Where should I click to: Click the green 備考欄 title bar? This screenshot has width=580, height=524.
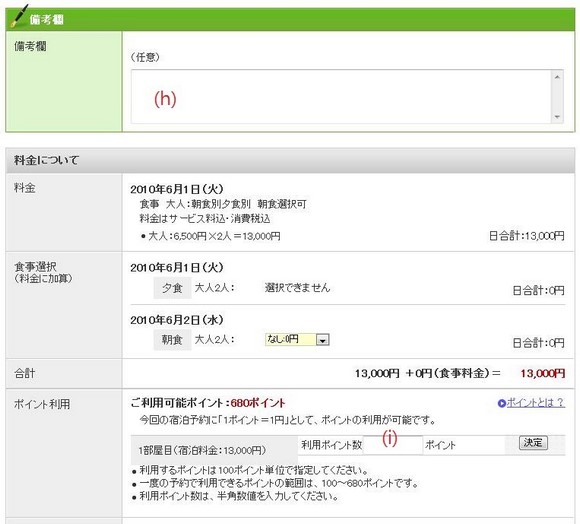290,19
